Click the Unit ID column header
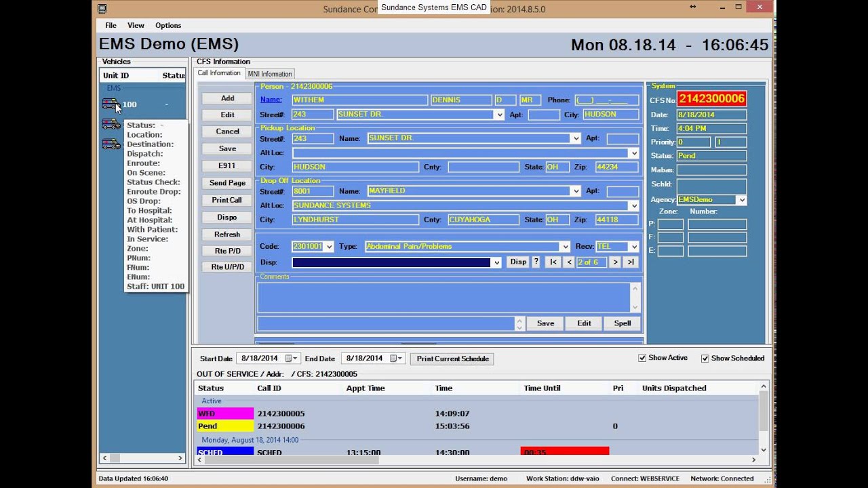 [x=116, y=76]
